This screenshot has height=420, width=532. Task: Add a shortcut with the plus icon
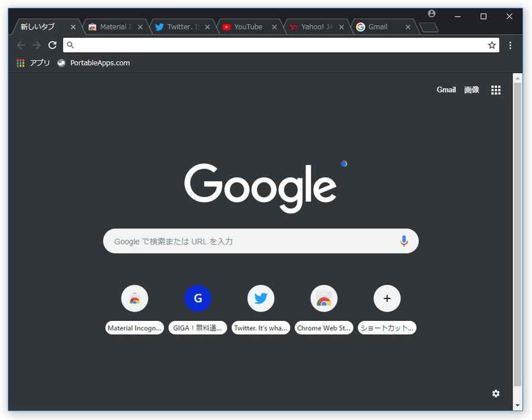[x=387, y=298]
